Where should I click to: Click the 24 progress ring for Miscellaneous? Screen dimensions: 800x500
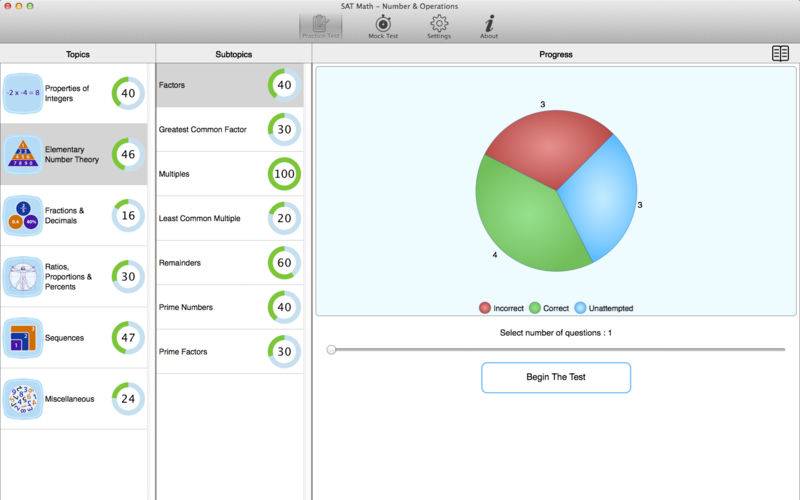[128, 399]
